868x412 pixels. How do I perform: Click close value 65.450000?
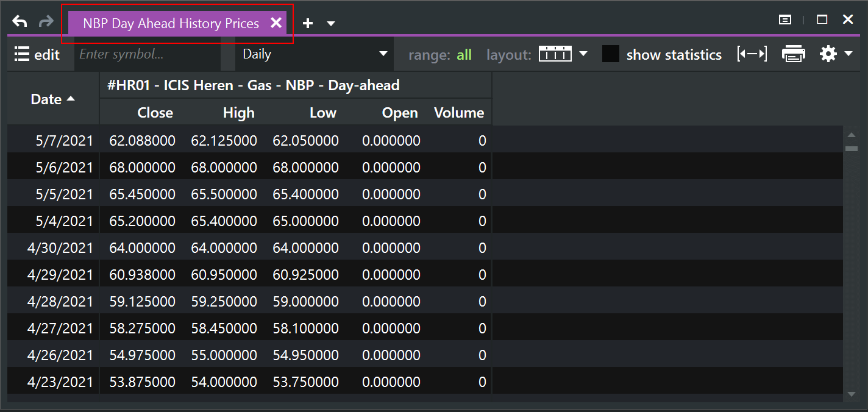[142, 194]
